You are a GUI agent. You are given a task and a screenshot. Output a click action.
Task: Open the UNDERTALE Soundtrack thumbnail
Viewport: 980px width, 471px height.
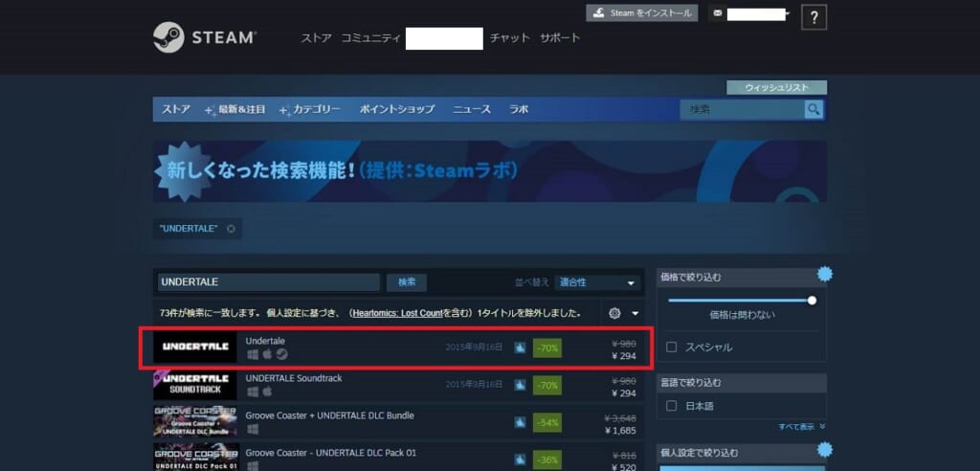point(195,385)
